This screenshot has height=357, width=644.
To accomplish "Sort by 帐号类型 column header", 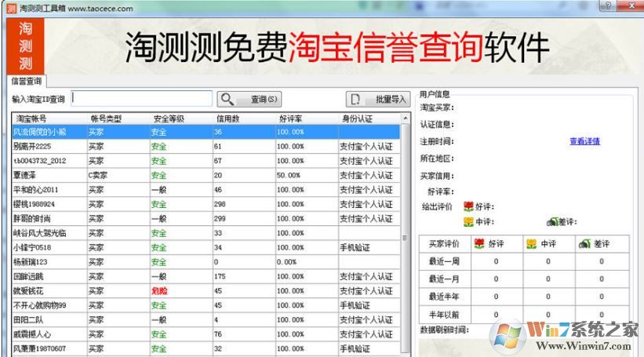I will [x=118, y=118].
